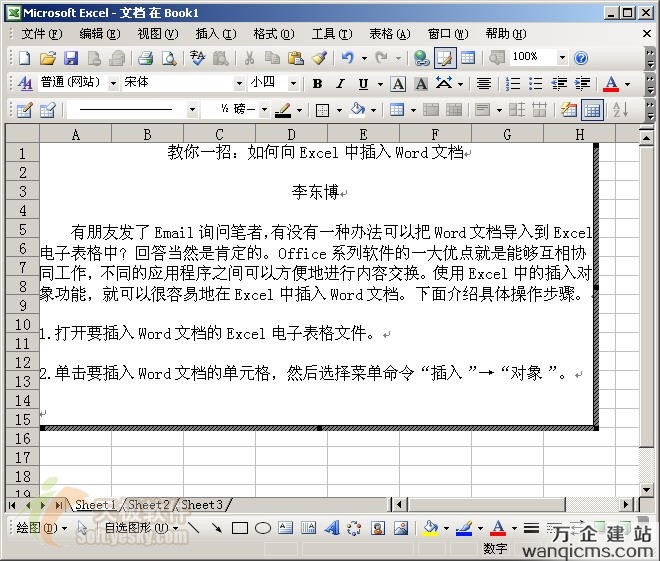
Task: Select row 17 header
Action: tap(22, 457)
